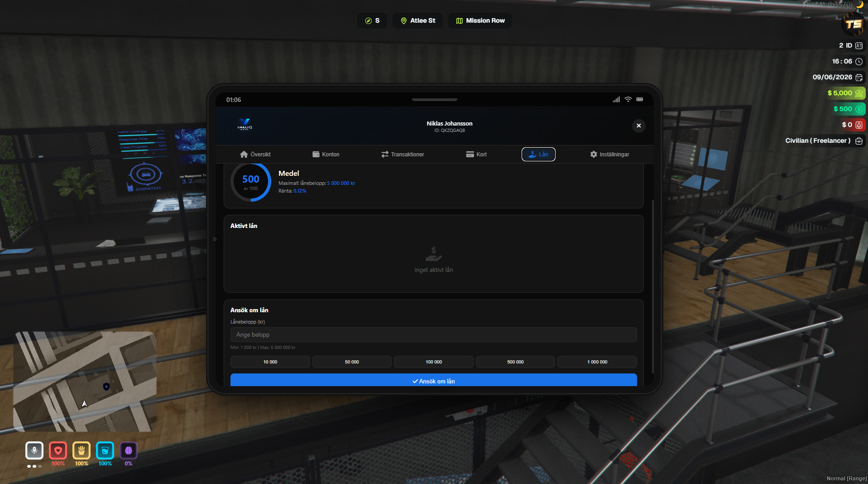Choose the 50 000 preset amount
The width and height of the screenshot is (868, 484).
352,362
